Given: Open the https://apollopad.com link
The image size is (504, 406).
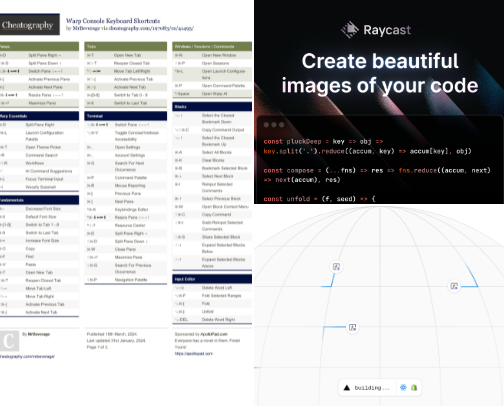Looking at the screenshot, I should point(194,353).
